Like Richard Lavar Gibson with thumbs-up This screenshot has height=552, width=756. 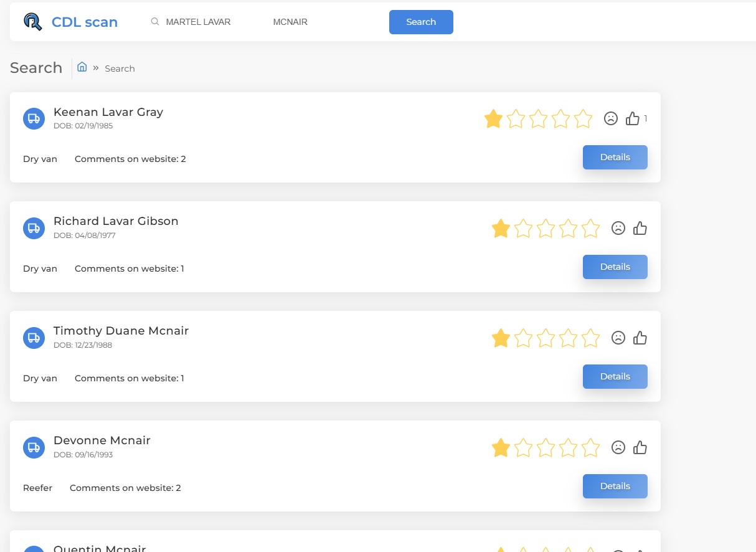[x=640, y=229]
